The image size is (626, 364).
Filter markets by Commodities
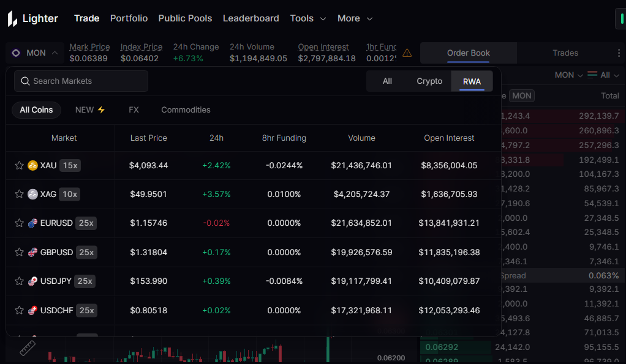click(x=186, y=110)
